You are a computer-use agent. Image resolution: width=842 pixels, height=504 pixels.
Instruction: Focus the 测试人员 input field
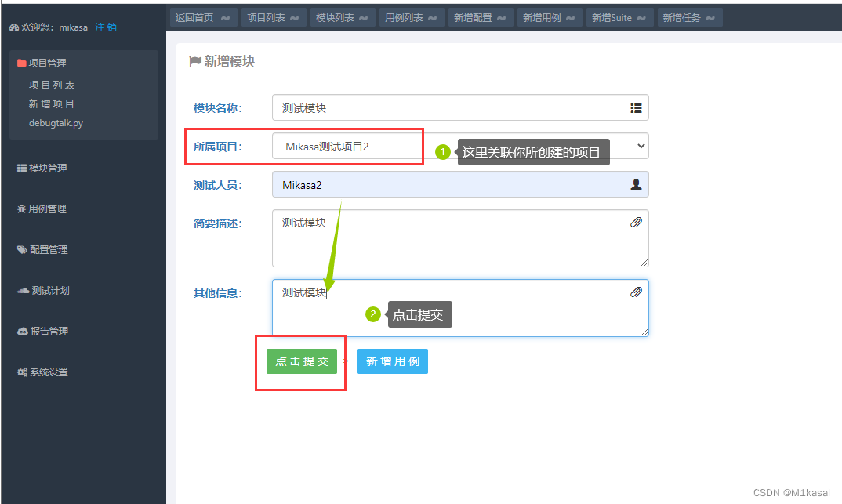click(x=460, y=185)
